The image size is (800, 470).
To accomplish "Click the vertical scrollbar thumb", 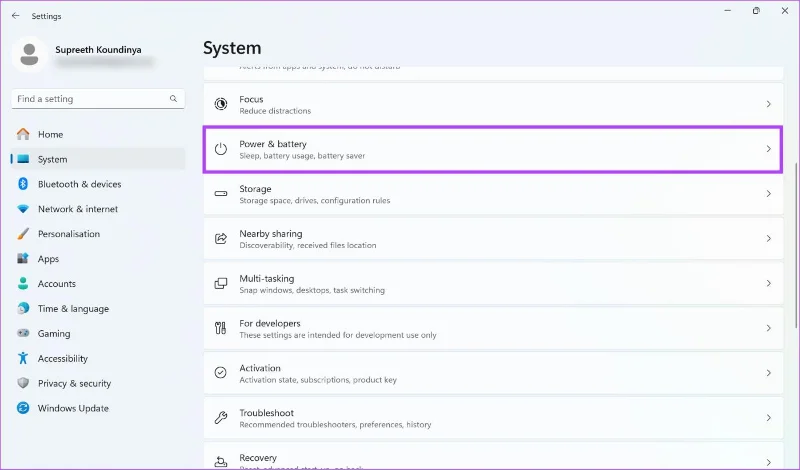I will 795,245.
